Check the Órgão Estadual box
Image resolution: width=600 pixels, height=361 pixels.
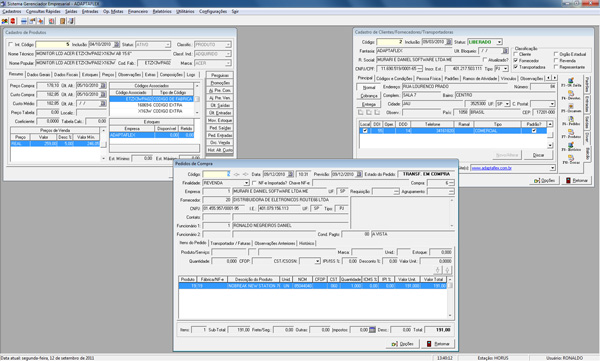[x=556, y=54]
